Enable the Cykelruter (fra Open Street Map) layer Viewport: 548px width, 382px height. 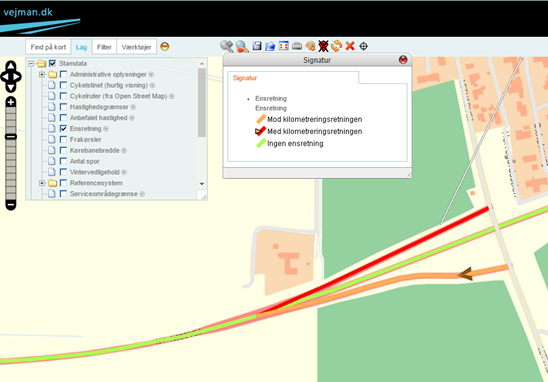point(63,96)
